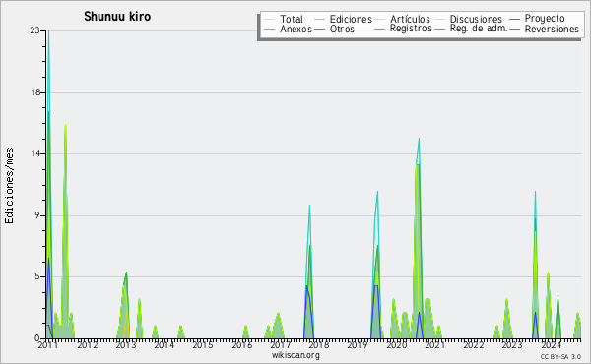
Task: Click the x-axis year 2011
Action: coord(48,345)
